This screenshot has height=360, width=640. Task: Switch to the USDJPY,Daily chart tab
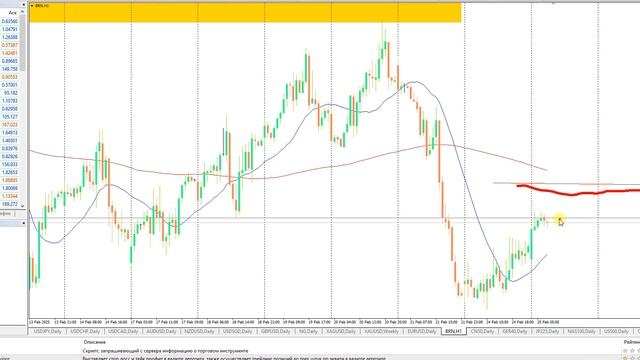tap(47, 331)
